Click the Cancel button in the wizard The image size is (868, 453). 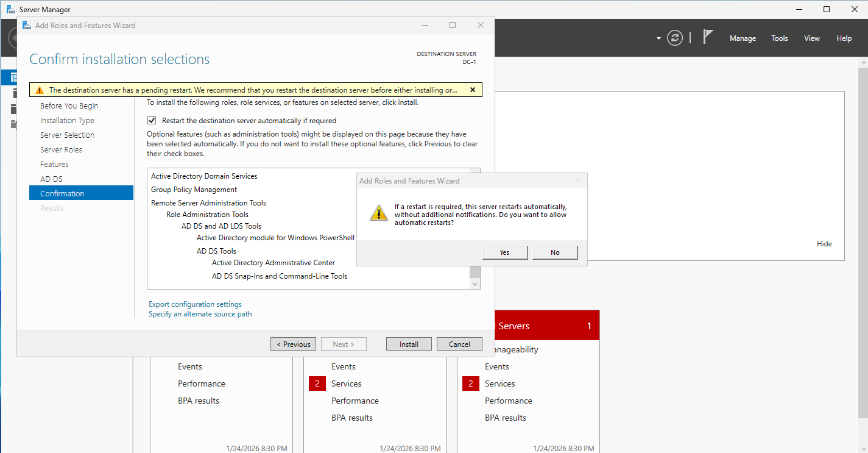click(459, 344)
